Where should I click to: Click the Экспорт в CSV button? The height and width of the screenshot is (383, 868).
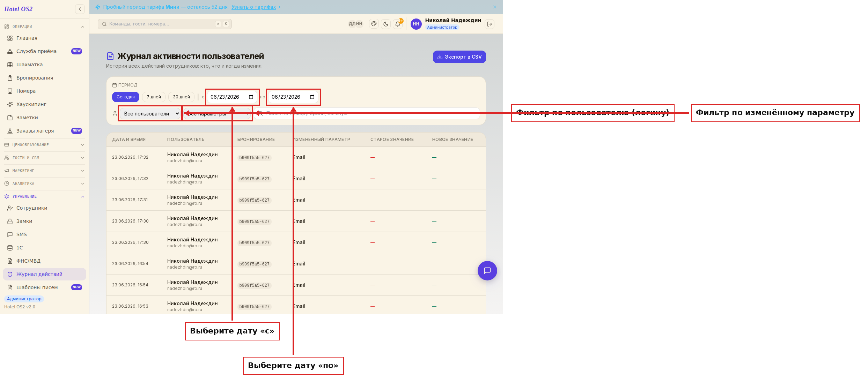pyautogui.click(x=459, y=57)
